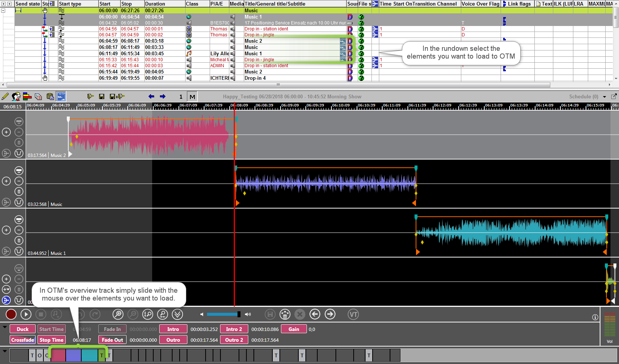Toggle the Duck button
The image size is (619, 364).
23,329
